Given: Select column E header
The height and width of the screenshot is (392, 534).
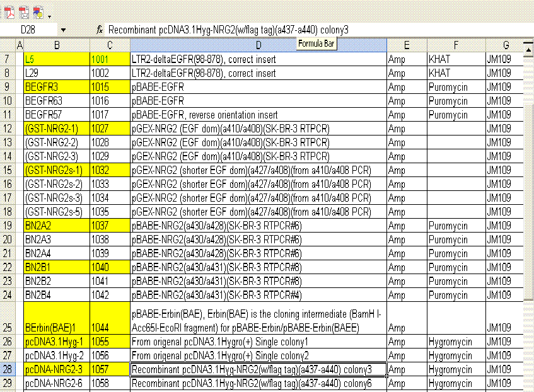Looking at the screenshot, I should click(407, 45).
